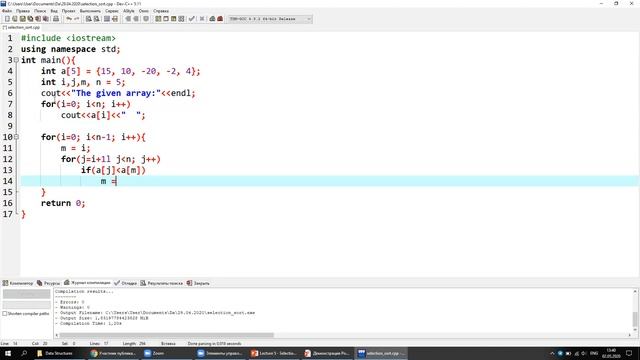Image resolution: width=640 pixels, height=360 pixels.
Task: Open the Chrome taskbar item
Action: (x=113, y=353)
